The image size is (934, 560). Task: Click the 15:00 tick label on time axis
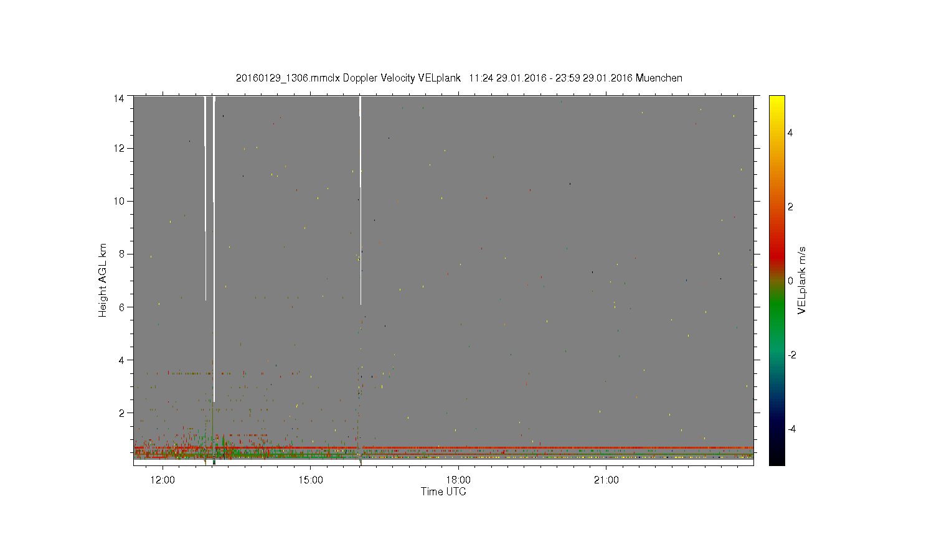311,480
